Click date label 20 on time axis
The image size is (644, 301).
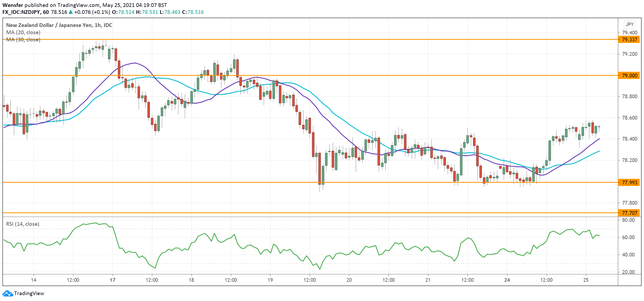click(x=349, y=280)
